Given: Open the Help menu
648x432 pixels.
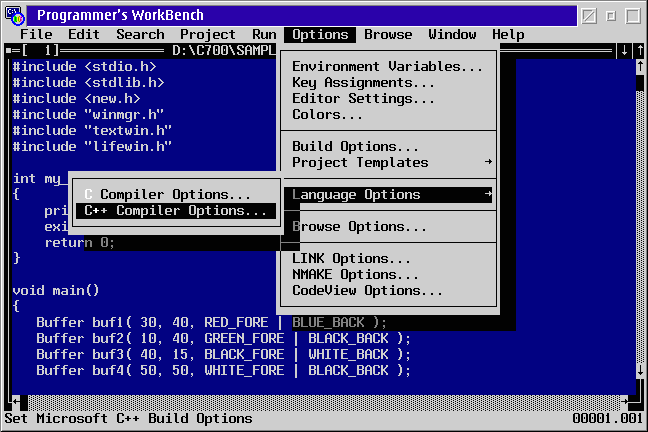Looking at the screenshot, I should coord(508,34).
